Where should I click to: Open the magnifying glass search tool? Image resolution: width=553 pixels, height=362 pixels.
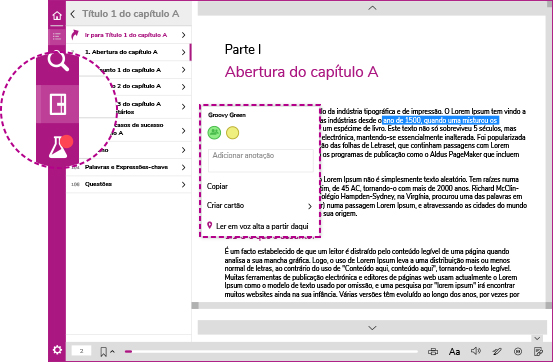(58, 61)
